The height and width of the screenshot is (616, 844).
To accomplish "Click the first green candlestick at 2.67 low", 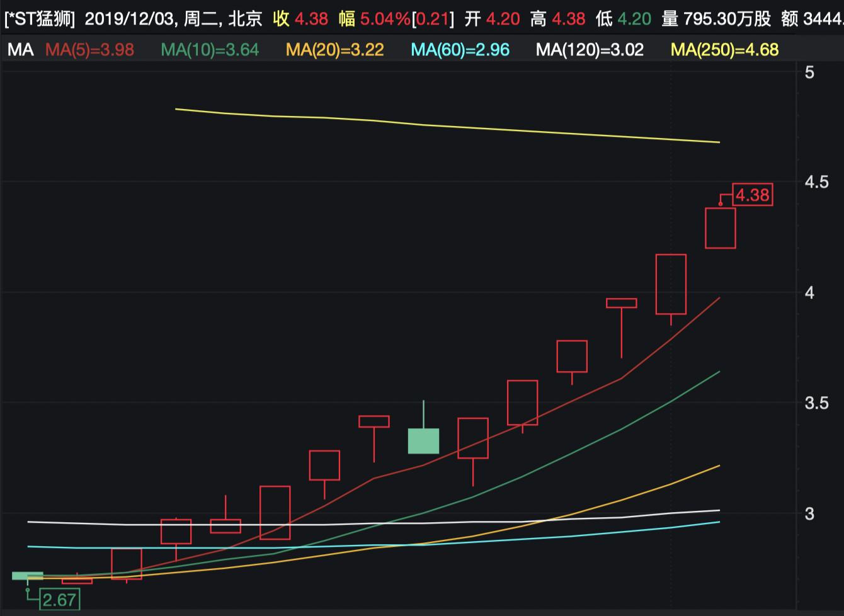I will tap(28, 576).
